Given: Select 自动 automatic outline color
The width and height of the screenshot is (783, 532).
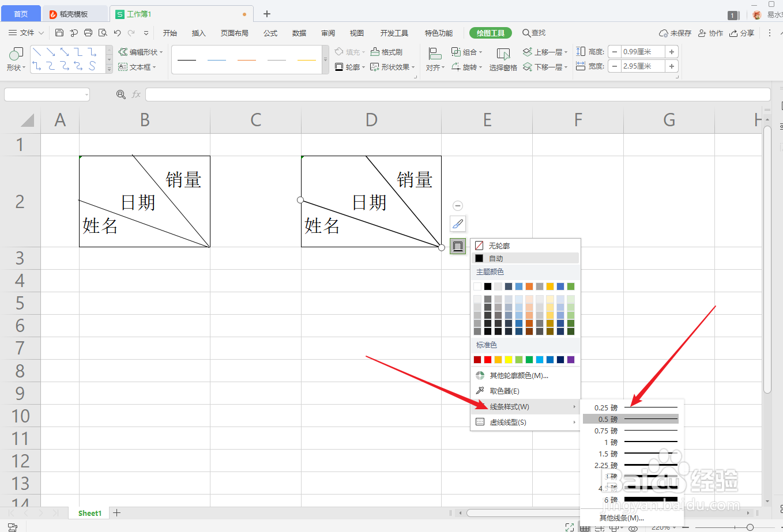Looking at the screenshot, I should (x=525, y=258).
